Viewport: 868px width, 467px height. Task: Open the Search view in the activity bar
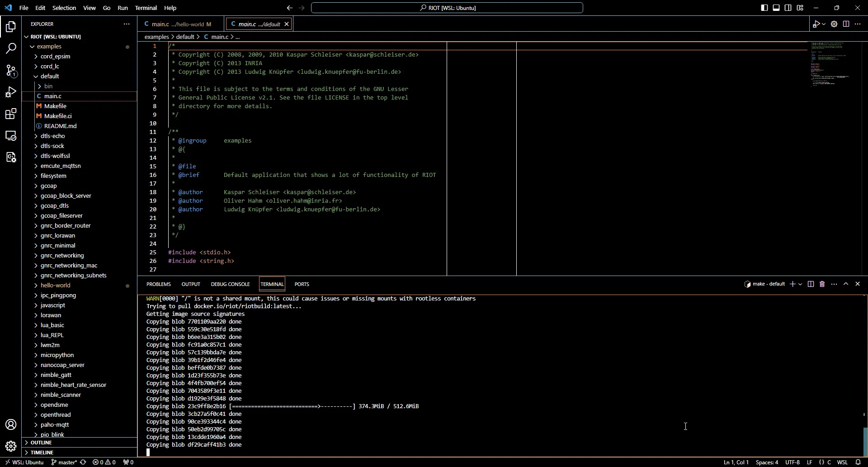(x=11, y=48)
